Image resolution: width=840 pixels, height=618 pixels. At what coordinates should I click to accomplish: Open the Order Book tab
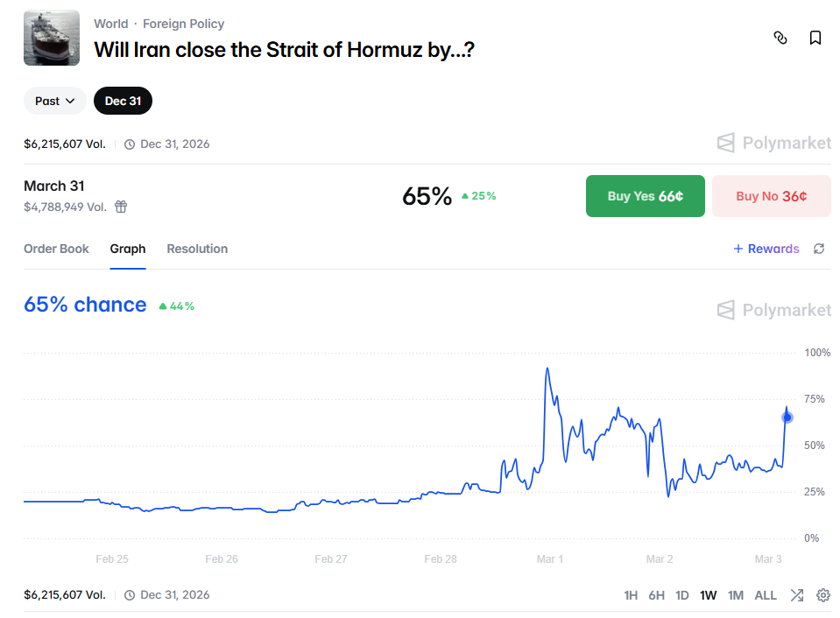pyautogui.click(x=56, y=249)
